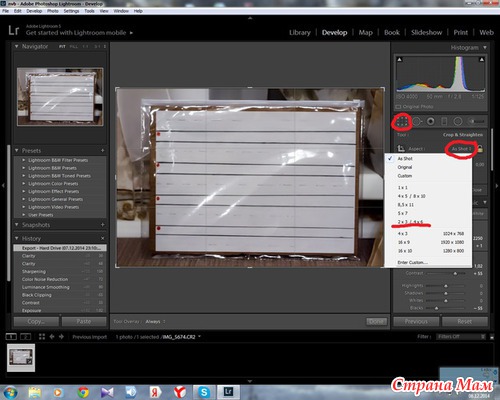This screenshot has height=400, width=500.
Task: Select the Red Eye Correction tool
Action: tap(431, 121)
